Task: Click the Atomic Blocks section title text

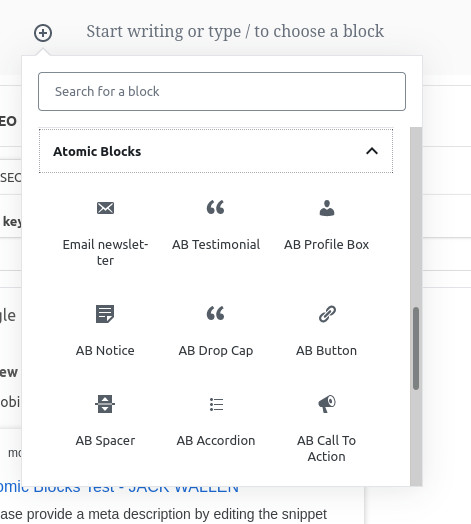Action: click(97, 151)
